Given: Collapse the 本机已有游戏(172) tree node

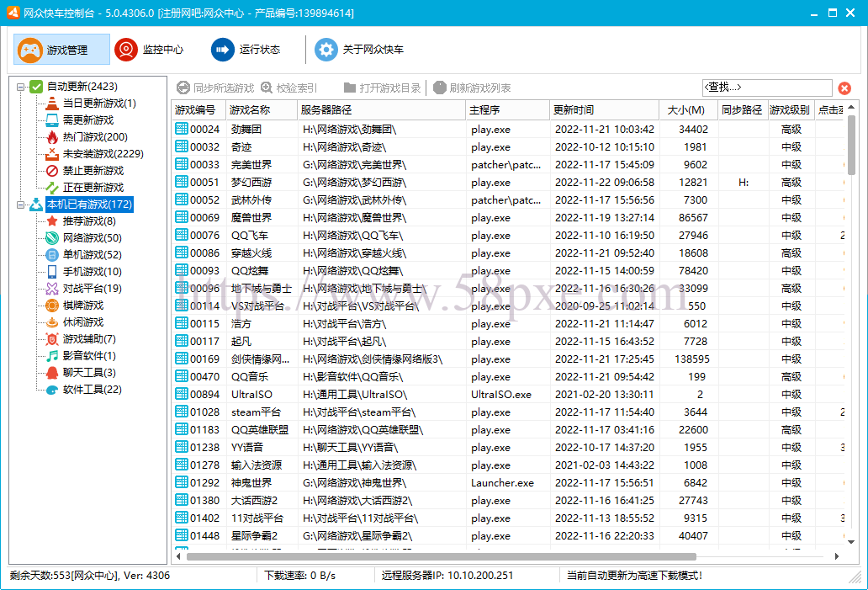Looking at the screenshot, I should pos(20,205).
